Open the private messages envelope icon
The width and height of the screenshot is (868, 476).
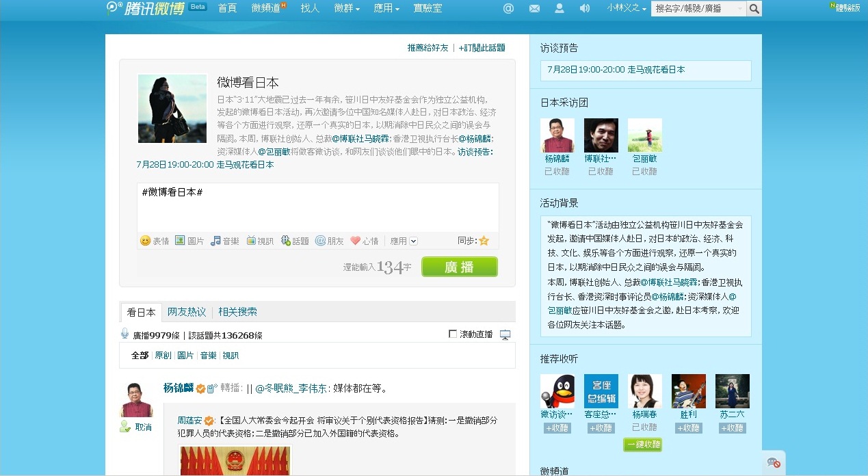click(x=534, y=8)
